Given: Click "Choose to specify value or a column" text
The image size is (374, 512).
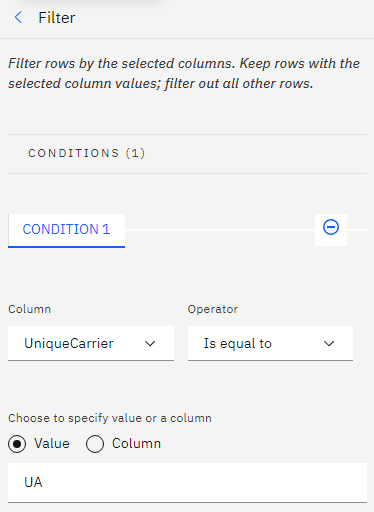Looking at the screenshot, I should [110, 418].
